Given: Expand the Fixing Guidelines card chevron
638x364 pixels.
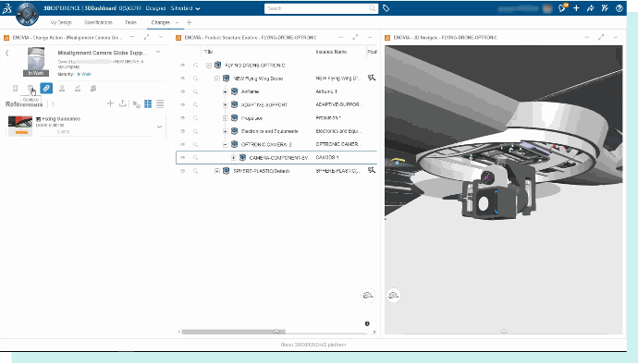Looking at the screenshot, I should click(159, 127).
